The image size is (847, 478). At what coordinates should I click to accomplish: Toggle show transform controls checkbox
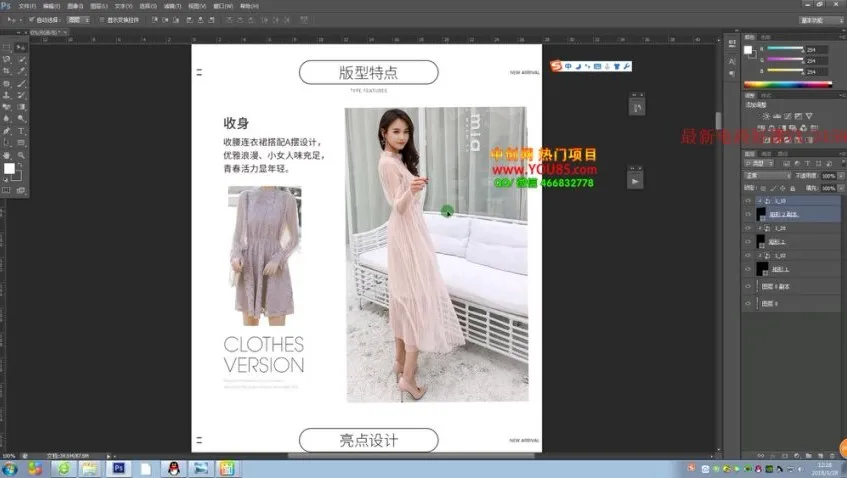(x=101, y=19)
